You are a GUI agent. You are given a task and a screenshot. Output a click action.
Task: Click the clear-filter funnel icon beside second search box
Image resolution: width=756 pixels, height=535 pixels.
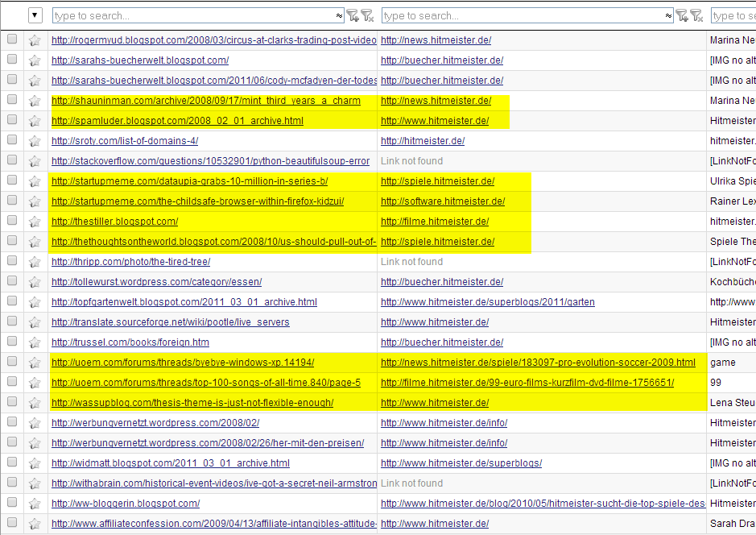pos(696,16)
